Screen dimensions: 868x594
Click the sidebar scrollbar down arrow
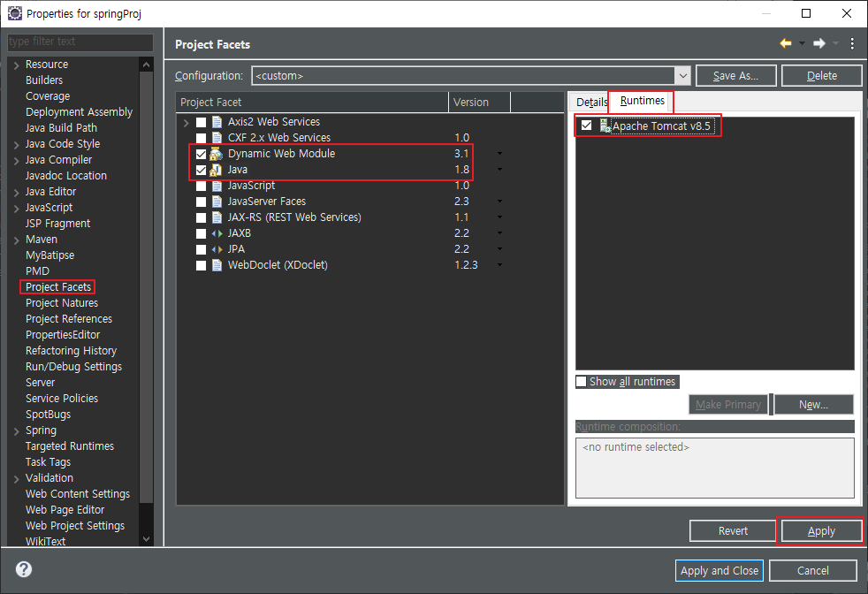(146, 538)
